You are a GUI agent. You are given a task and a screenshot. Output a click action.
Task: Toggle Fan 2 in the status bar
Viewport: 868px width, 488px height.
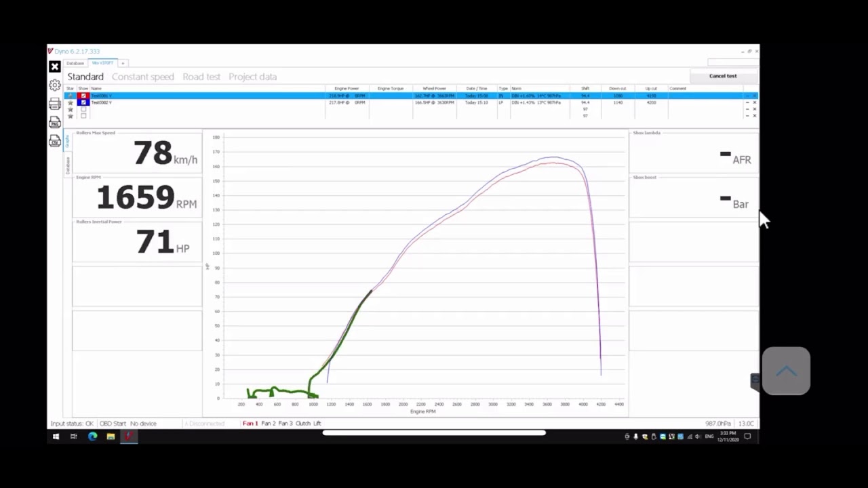click(269, 424)
